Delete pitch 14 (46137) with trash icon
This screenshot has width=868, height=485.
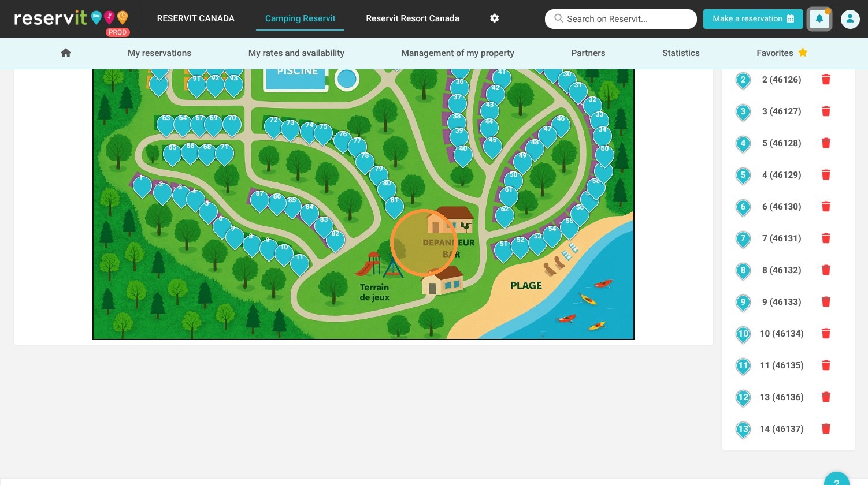(826, 429)
